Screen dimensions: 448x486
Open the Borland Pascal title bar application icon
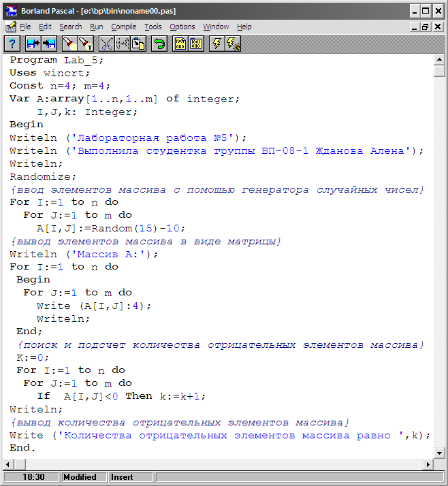coord(12,11)
